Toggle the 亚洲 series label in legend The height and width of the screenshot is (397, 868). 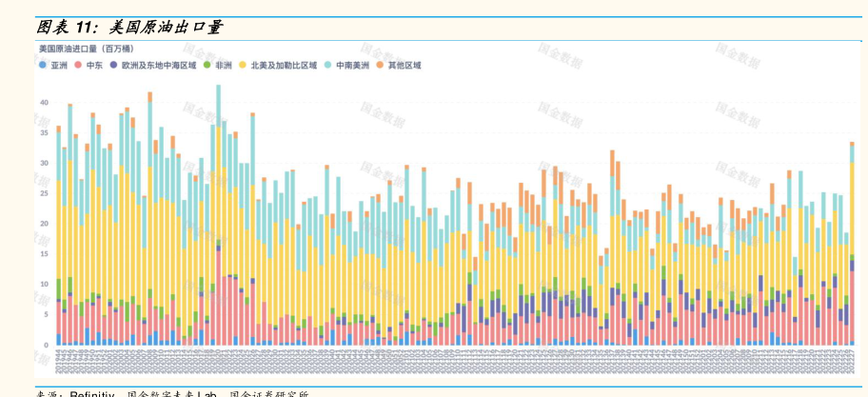(x=59, y=66)
